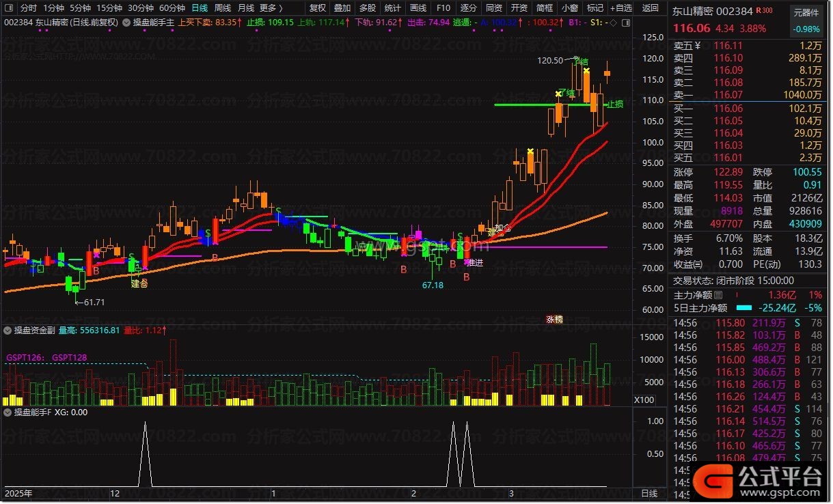Click the round icon beside 操盘能手F

pyautogui.click(x=8, y=412)
